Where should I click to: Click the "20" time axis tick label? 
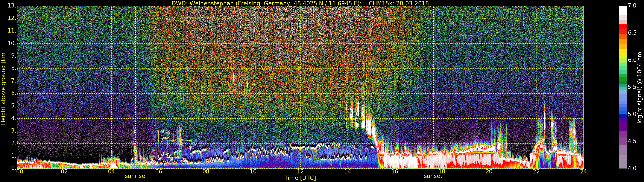tap(489, 172)
